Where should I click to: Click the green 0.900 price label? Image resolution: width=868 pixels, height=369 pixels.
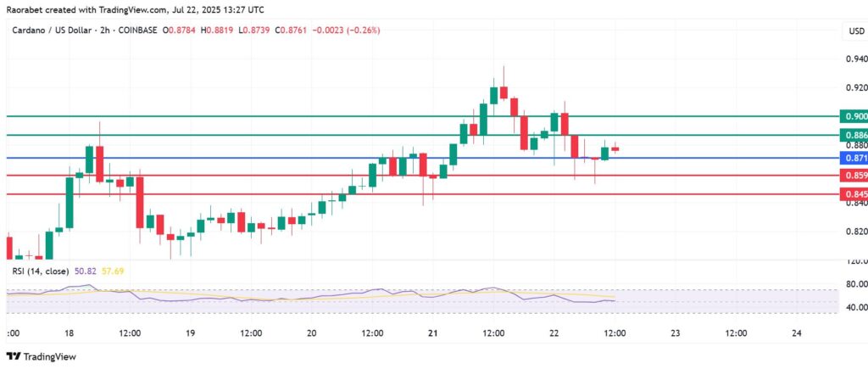[854, 116]
